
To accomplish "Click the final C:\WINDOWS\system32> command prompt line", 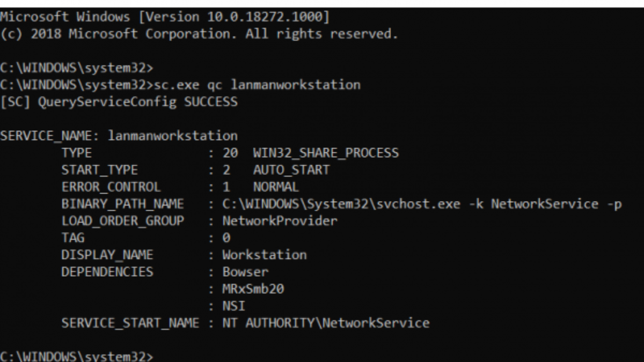I will pos(77,356).
